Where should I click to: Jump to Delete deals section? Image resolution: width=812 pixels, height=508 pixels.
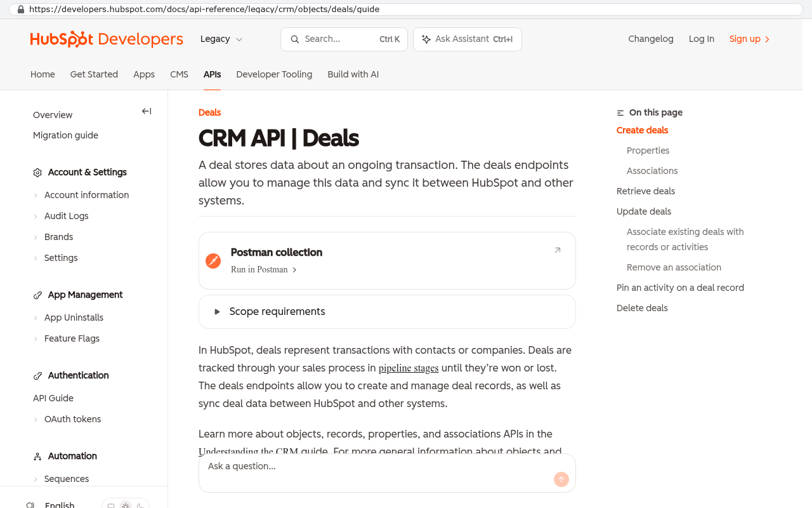(642, 308)
